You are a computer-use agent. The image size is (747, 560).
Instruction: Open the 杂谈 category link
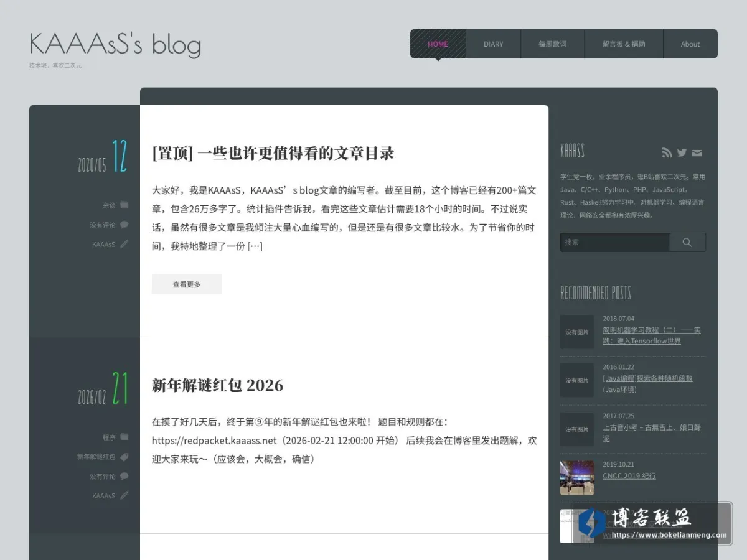tap(109, 205)
